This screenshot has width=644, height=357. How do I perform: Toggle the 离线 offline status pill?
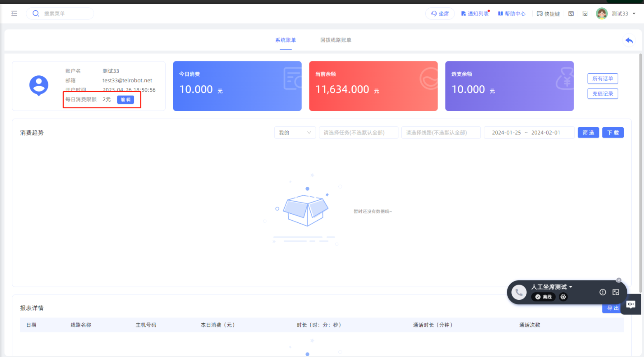(x=543, y=297)
